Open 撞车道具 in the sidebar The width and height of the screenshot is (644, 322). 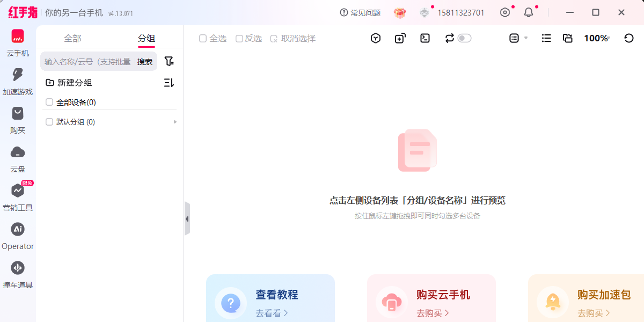click(x=18, y=275)
